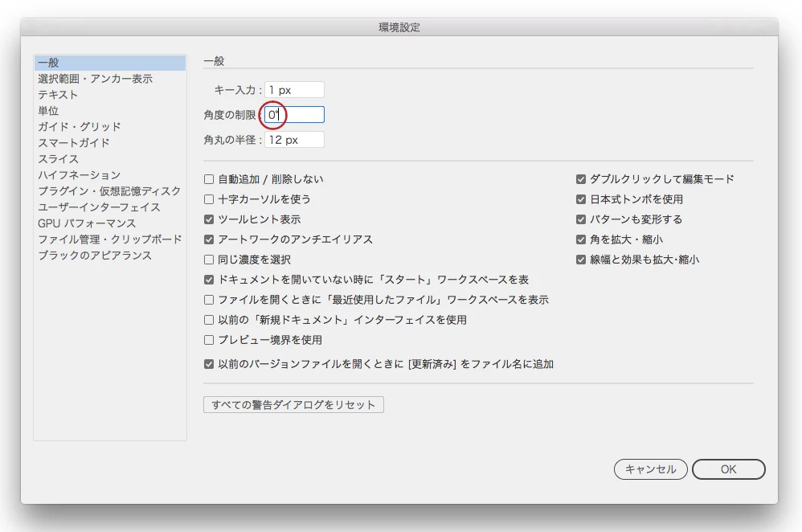Click the 角度の制限 input field

click(294, 115)
